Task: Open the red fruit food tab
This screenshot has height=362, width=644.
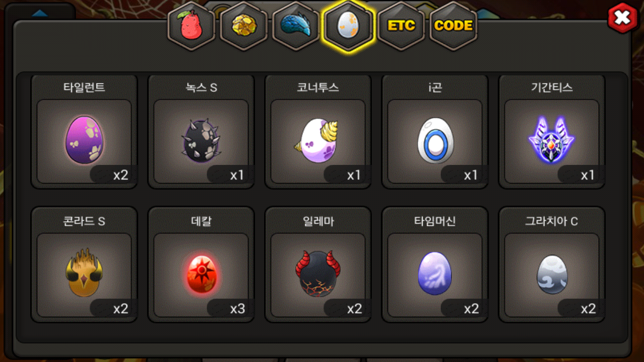Action: coord(191,26)
